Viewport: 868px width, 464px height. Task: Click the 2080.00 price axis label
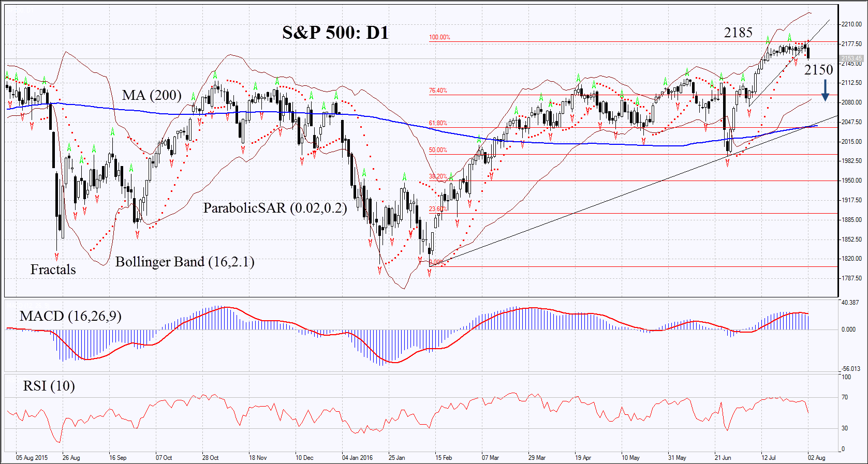851,102
